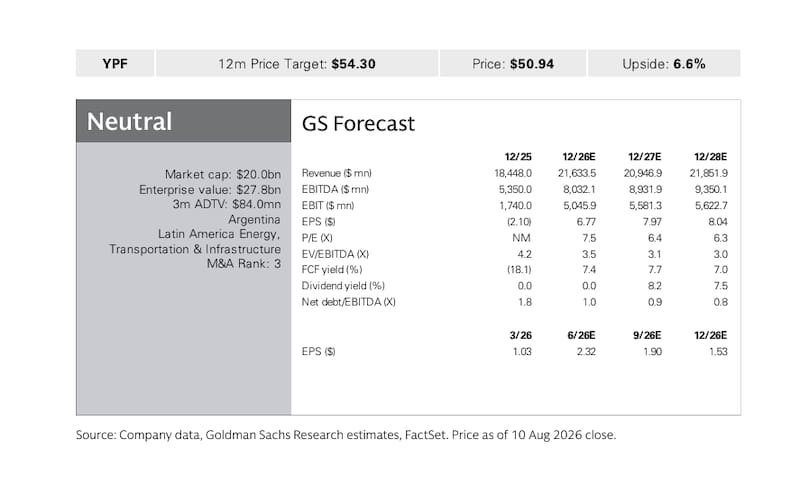Image resolution: width=800 pixels, height=494 pixels.
Task: Click the Net debt/EBITDA (X) row label
Action: (x=348, y=302)
